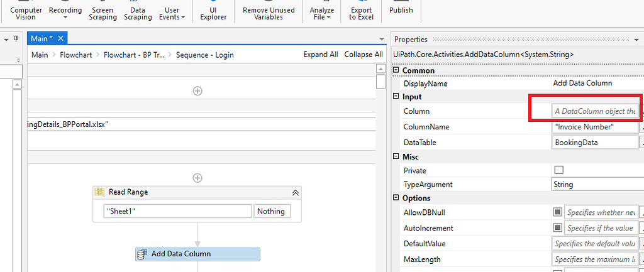Screen dimensions: 644x272
Task: Click the Expand All link
Action: pos(321,55)
